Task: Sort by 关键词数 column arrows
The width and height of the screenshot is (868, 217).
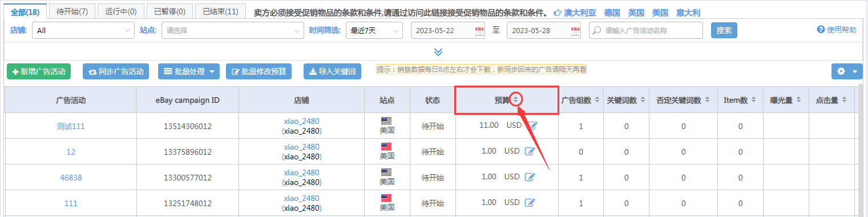Action: (x=643, y=100)
